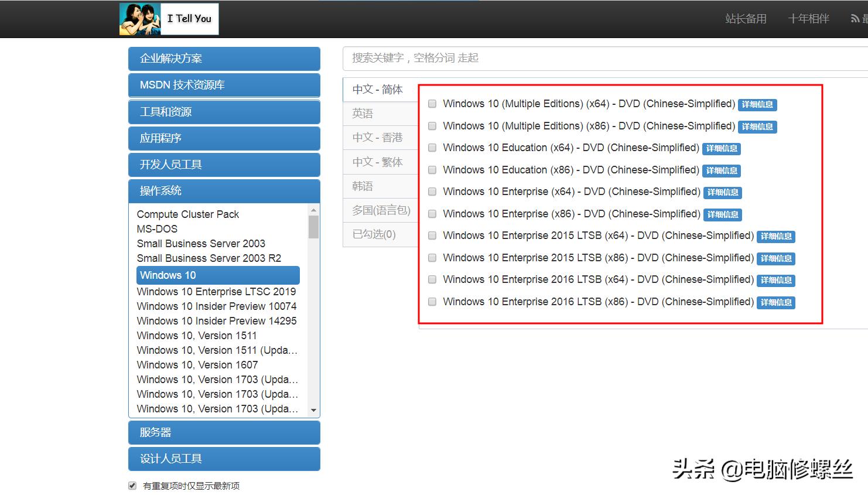Select Windows 10 Insider Preview 10074
This screenshot has width=868, height=495.
[x=217, y=306]
